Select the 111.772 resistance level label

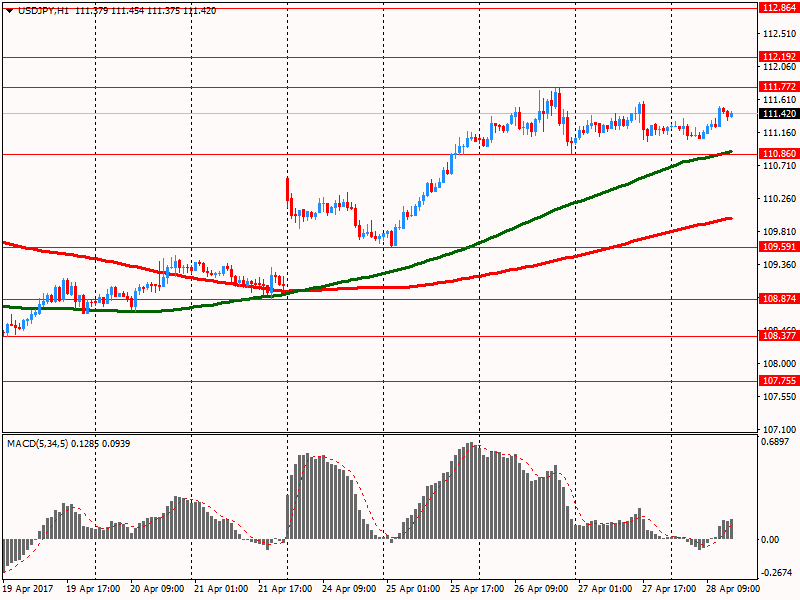click(779, 87)
